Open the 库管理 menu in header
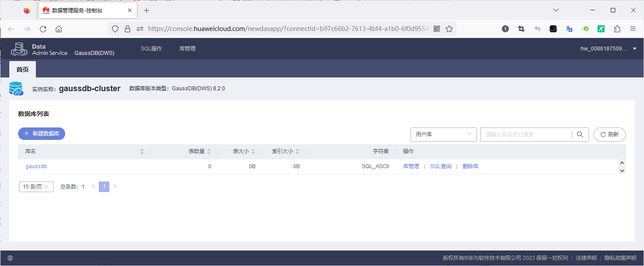This screenshot has width=644, height=266. [187, 49]
